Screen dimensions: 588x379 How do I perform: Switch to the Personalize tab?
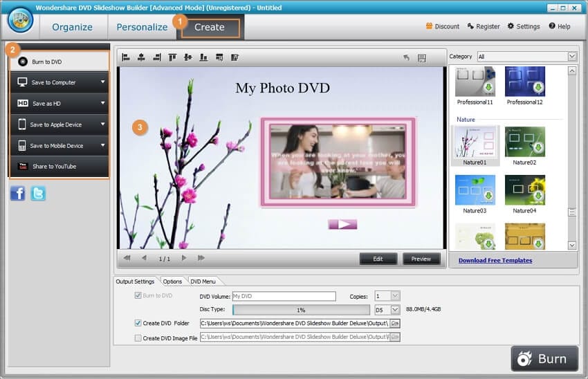point(142,27)
